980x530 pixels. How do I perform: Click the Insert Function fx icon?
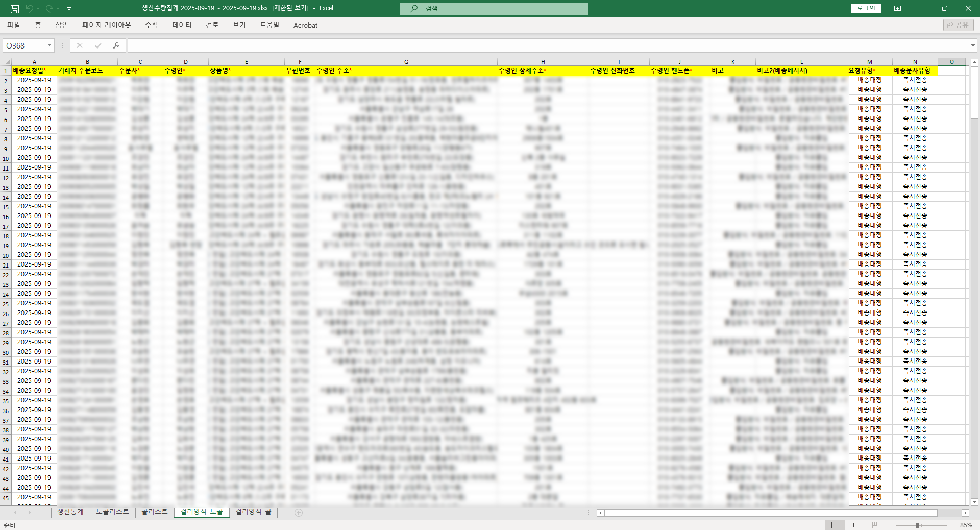point(116,45)
